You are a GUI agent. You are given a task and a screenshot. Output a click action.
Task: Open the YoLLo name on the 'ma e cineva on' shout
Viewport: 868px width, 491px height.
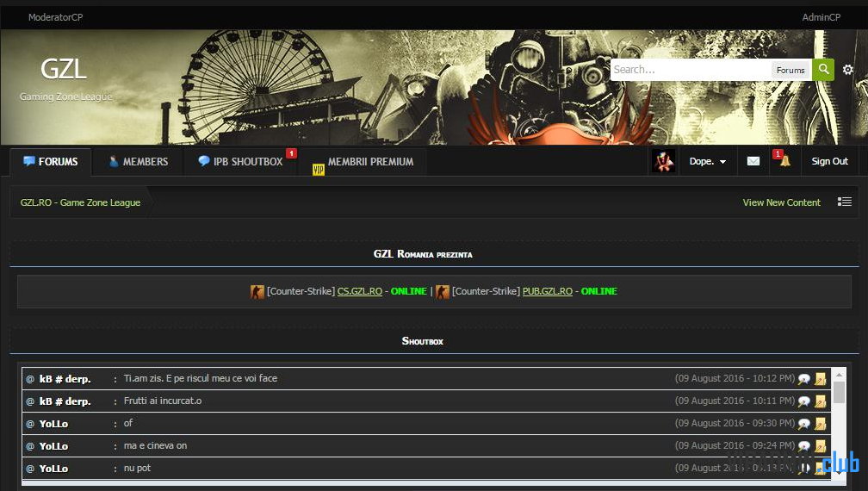[53, 446]
